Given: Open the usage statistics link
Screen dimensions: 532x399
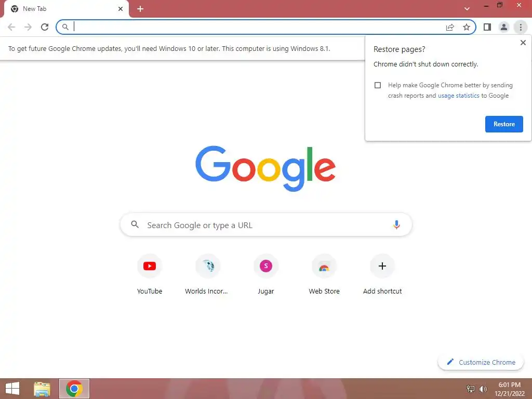Looking at the screenshot, I should (x=458, y=96).
